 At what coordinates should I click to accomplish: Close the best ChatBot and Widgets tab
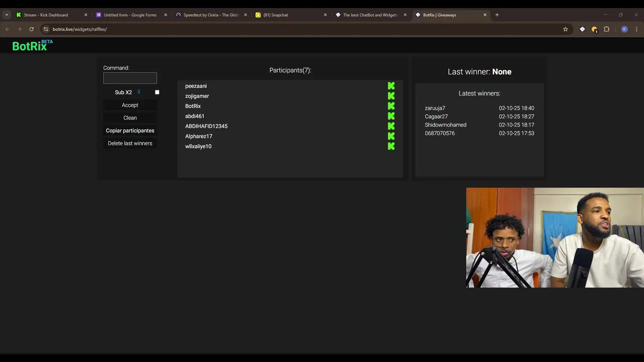(x=405, y=15)
